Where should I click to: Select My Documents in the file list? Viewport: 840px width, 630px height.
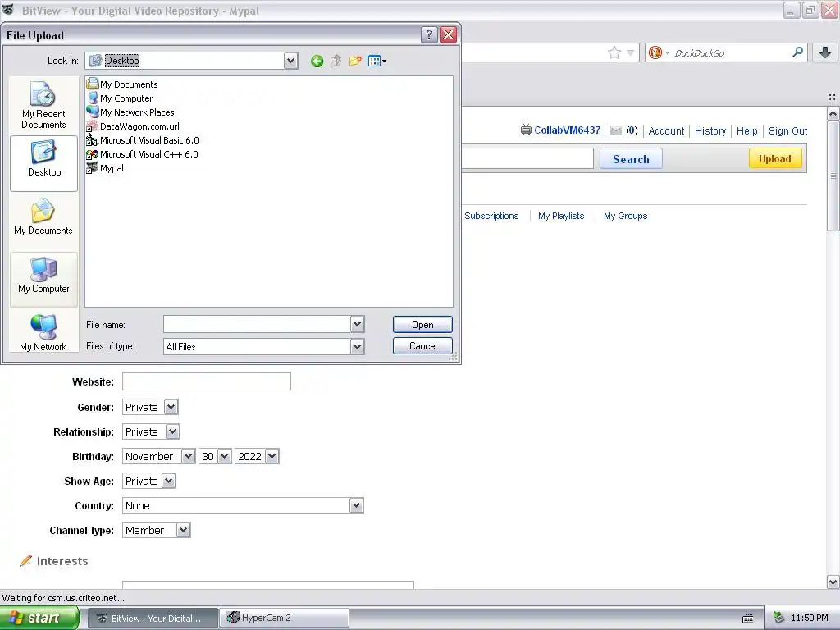122,84
